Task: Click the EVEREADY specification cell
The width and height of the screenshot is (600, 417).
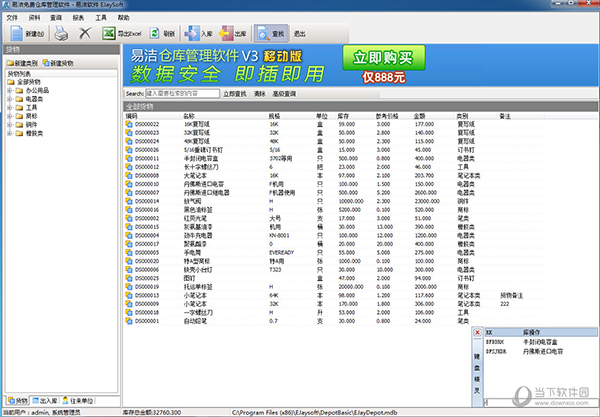Action: click(x=282, y=252)
